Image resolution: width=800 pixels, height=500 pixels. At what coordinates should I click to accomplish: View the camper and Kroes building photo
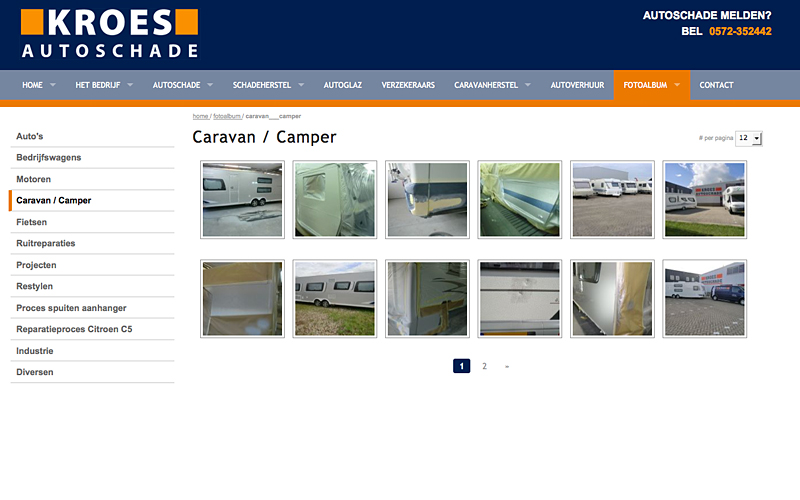705,199
